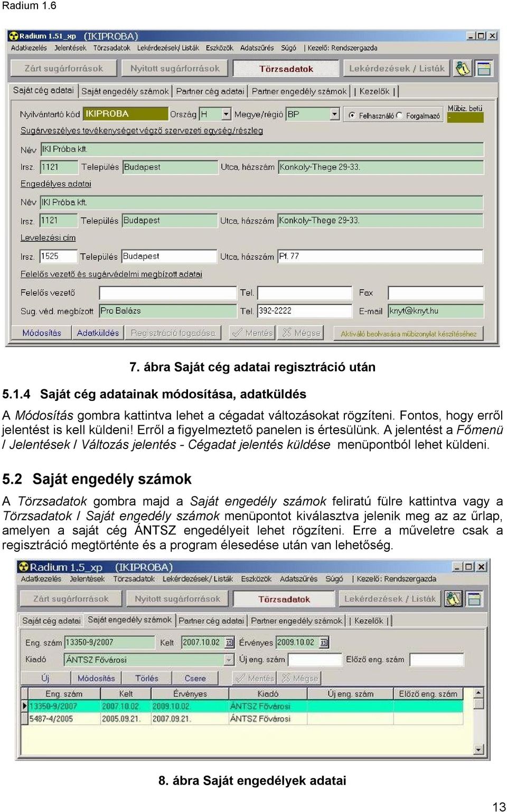This screenshot has width=507, height=812.
Task: Switch to Partner cég adatai tab in lower window
Action: (x=211, y=621)
